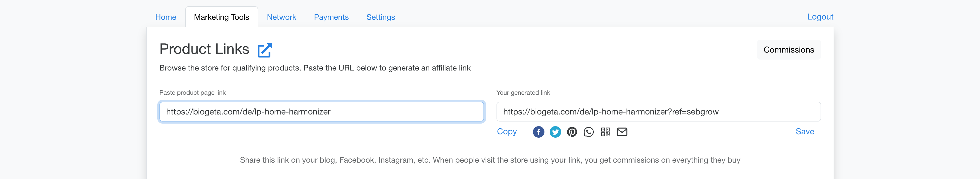This screenshot has height=179, width=980.
Task: Focus the paste product page link field
Action: [321, 112]
